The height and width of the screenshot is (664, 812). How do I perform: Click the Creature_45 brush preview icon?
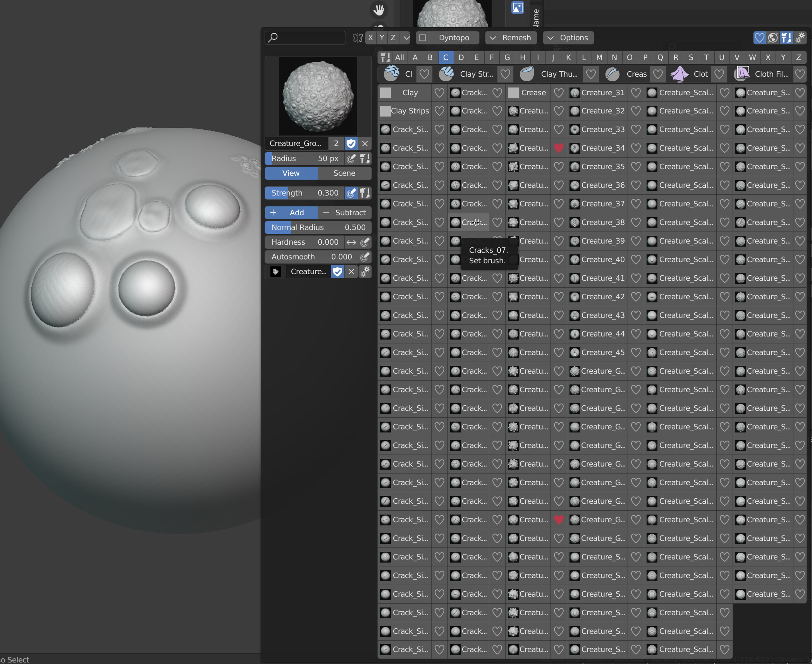(x=575, y=352)
